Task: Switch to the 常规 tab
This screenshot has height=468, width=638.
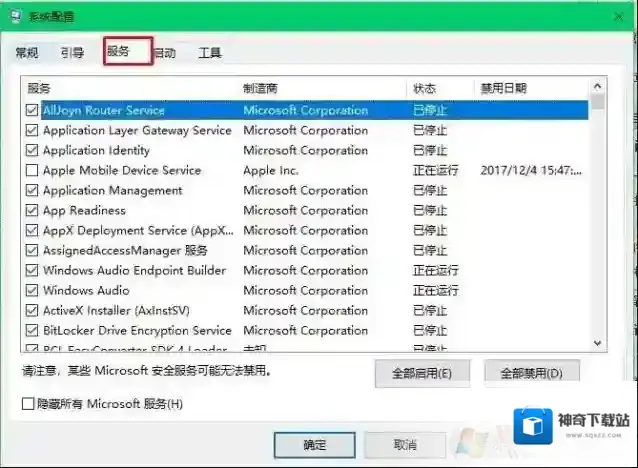Action: click(27, 53)
